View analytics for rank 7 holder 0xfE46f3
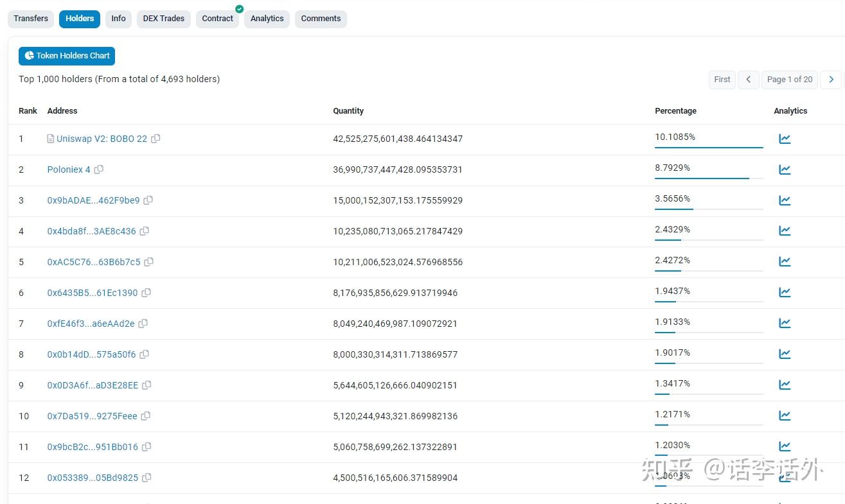The height and width of the screenshot is (504, 845). [x=785, y=323]
